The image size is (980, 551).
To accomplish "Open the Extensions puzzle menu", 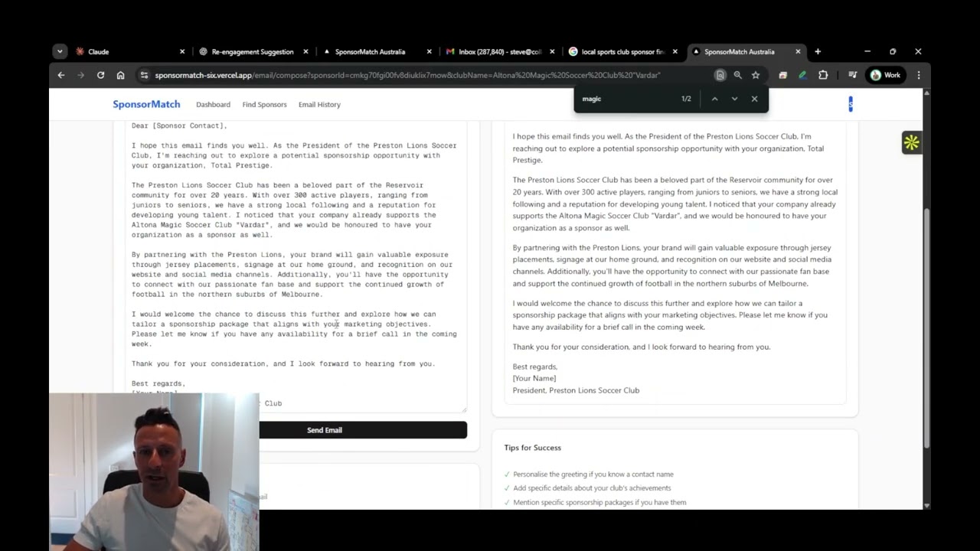I will point(823,75).
